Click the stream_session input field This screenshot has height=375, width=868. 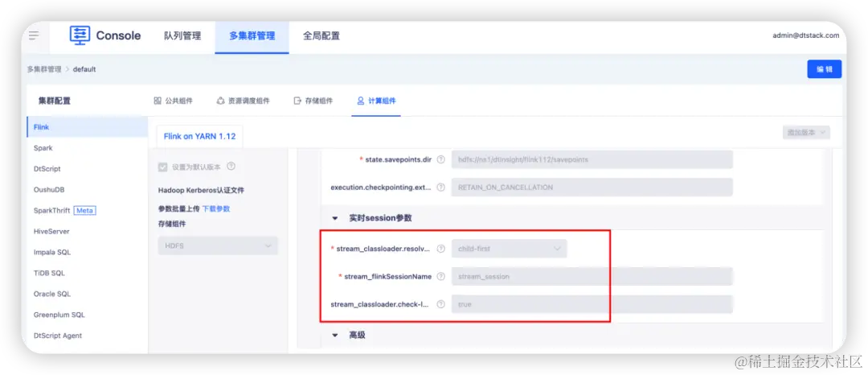[x=592, y=276]
